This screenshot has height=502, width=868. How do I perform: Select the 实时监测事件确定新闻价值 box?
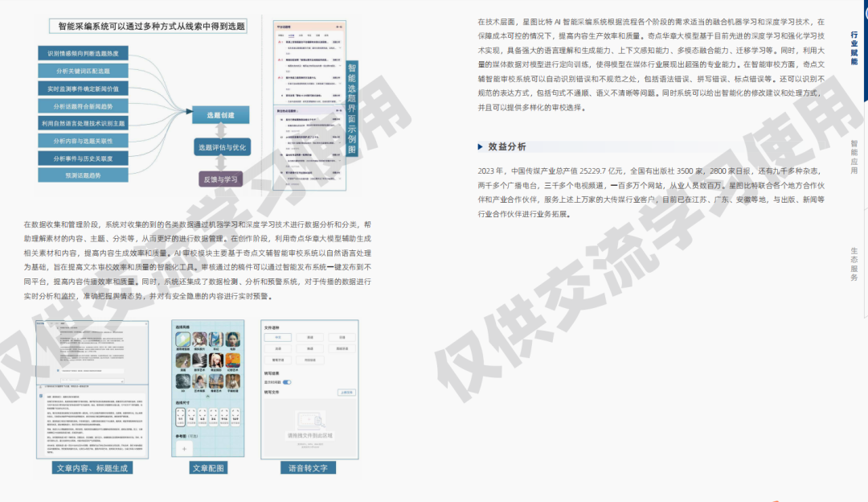click(83, 88)
